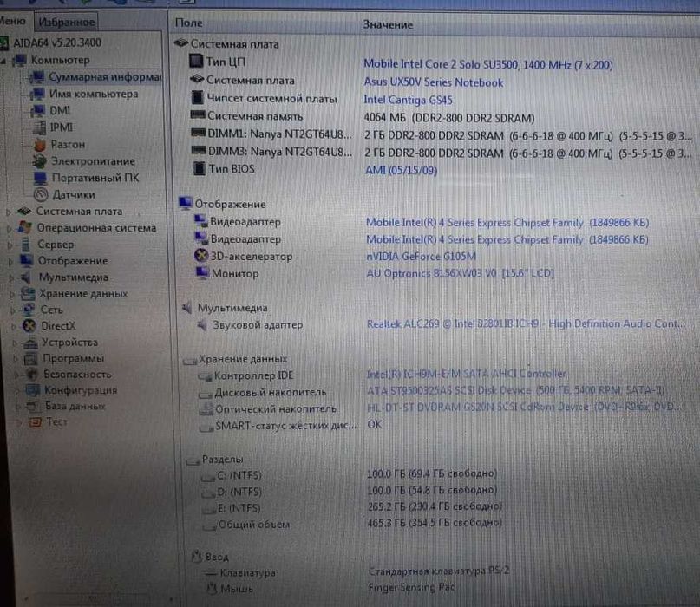Select the D: (NTFS) partition row
The height and width of the screenshot is (607, 700).
[350, 491]
